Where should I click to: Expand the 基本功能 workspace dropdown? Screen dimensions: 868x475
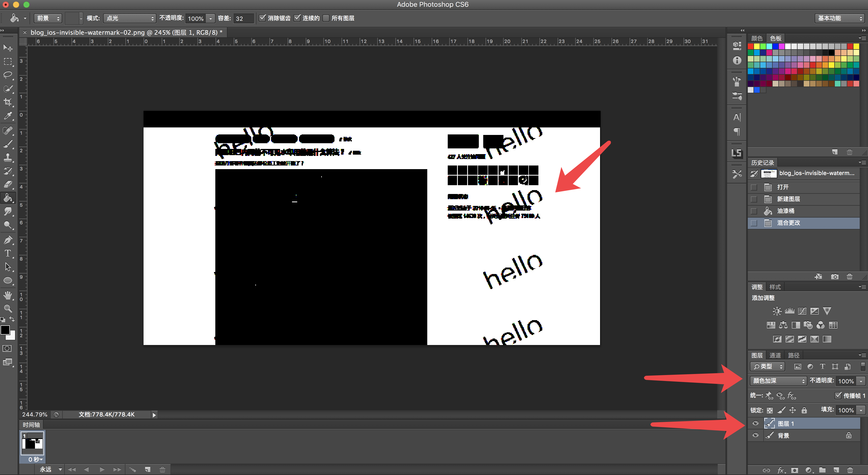pos(839,18)
